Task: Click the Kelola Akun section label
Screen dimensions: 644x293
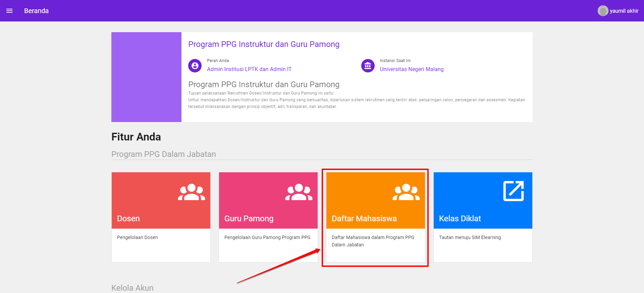Action: click(132, 288)
